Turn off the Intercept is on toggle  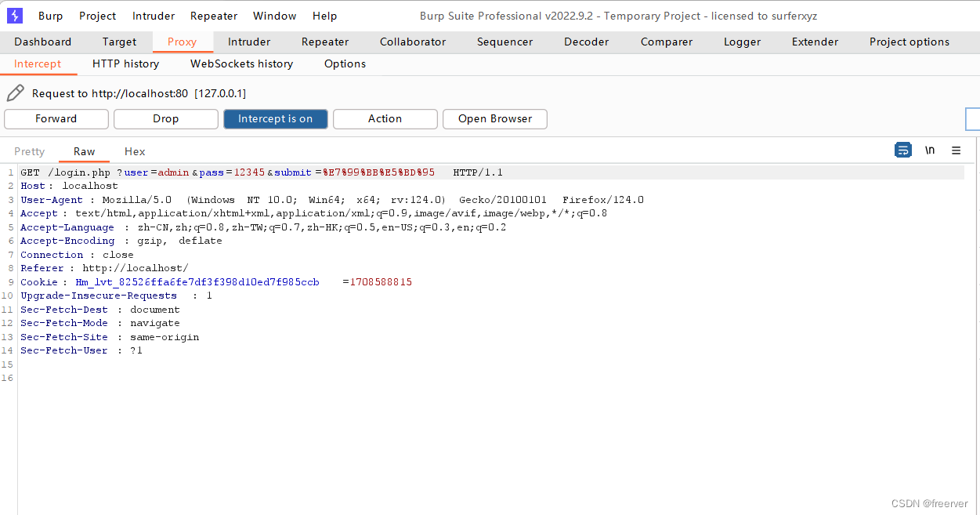[276, 119]
